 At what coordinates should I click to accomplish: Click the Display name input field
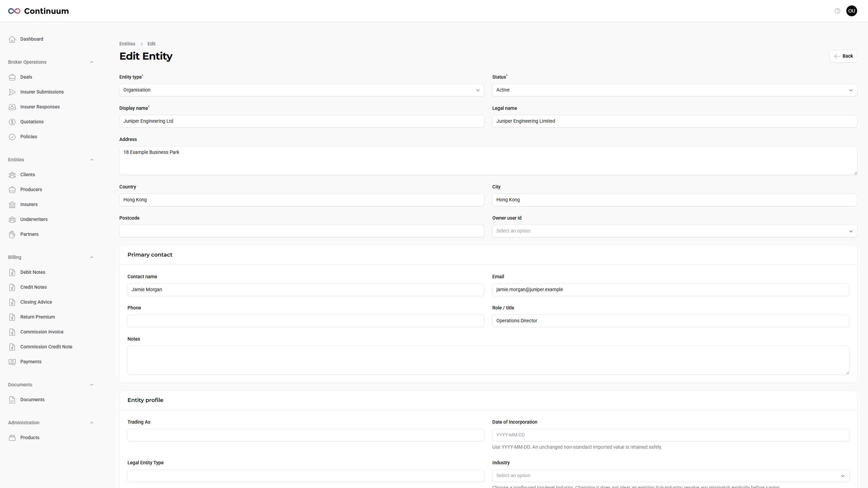click(x=301, y=121)
